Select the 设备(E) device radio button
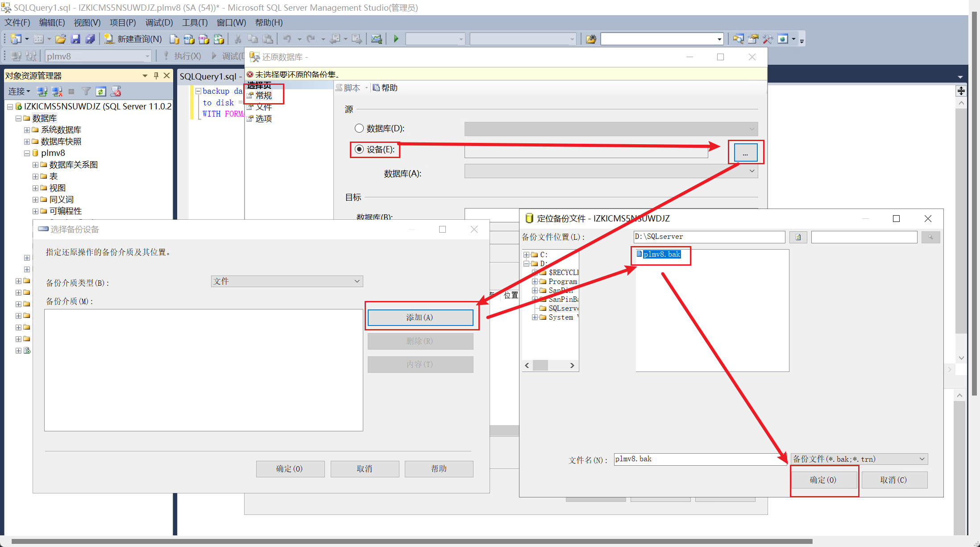The width and height of the screenshot is (980, 547). pyautogui.click(x=359, y=149)
